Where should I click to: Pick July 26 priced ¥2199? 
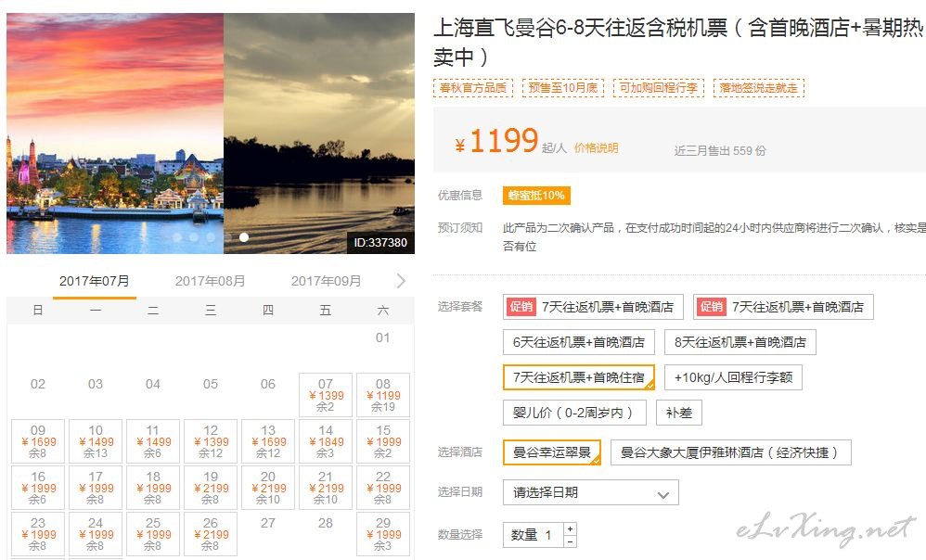click(211, 534)
